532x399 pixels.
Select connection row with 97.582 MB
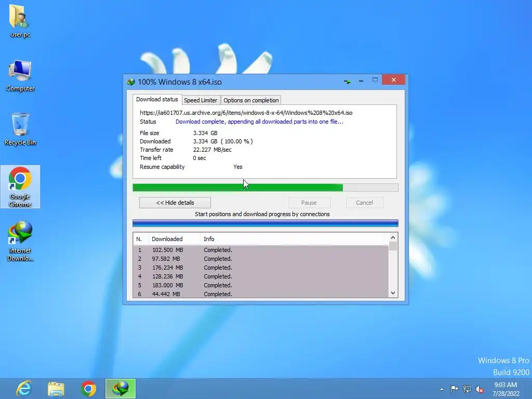pyautogui.click(x=261, y=259)
